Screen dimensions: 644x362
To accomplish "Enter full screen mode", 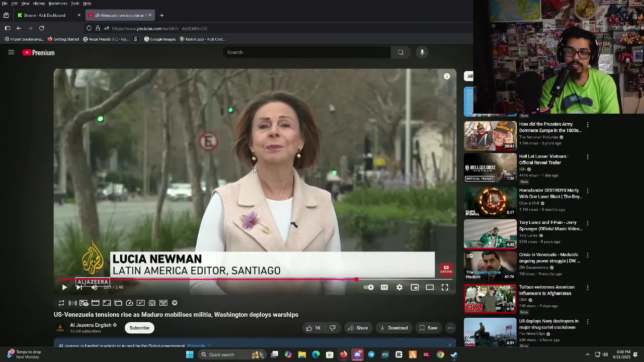I will 445,287.
